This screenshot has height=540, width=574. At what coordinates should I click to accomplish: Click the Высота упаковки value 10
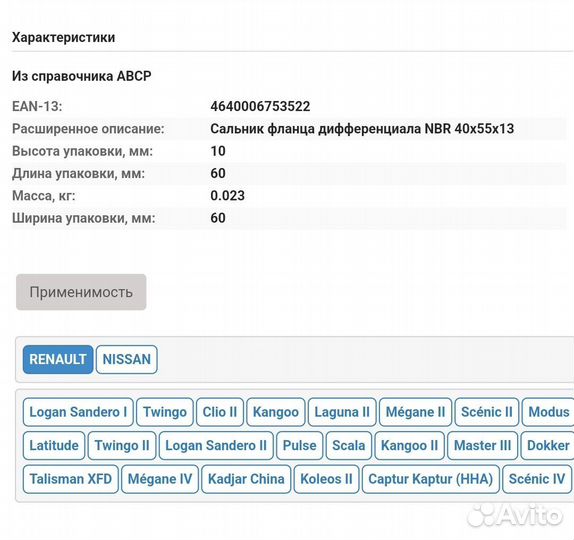coord(218,151)
